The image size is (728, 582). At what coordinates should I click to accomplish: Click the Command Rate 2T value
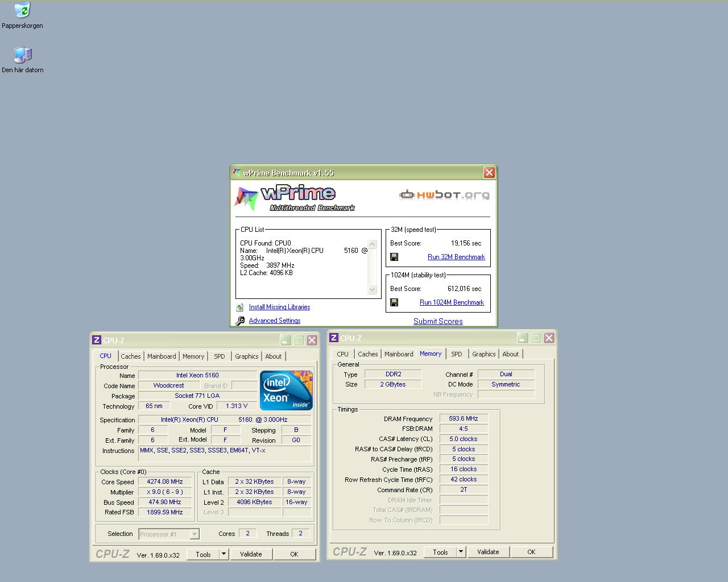click(464, 489)
